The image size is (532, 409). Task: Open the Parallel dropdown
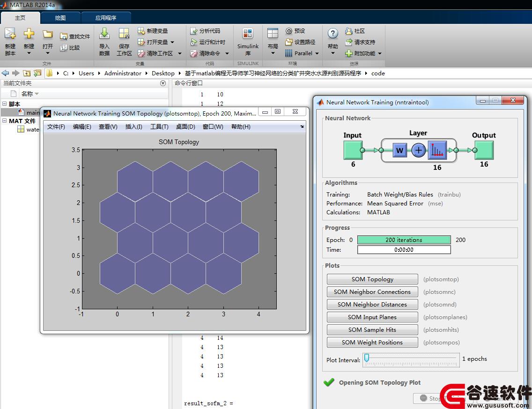tap(317, 53)
